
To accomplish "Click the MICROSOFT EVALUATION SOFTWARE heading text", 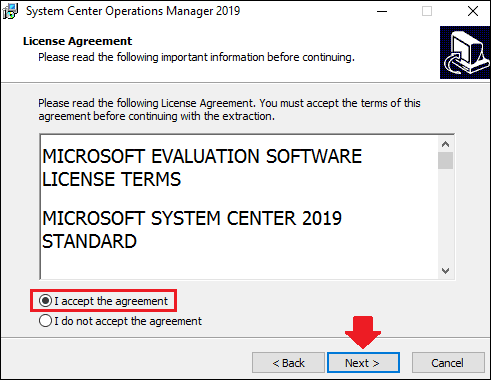I will tap(202, 156).
